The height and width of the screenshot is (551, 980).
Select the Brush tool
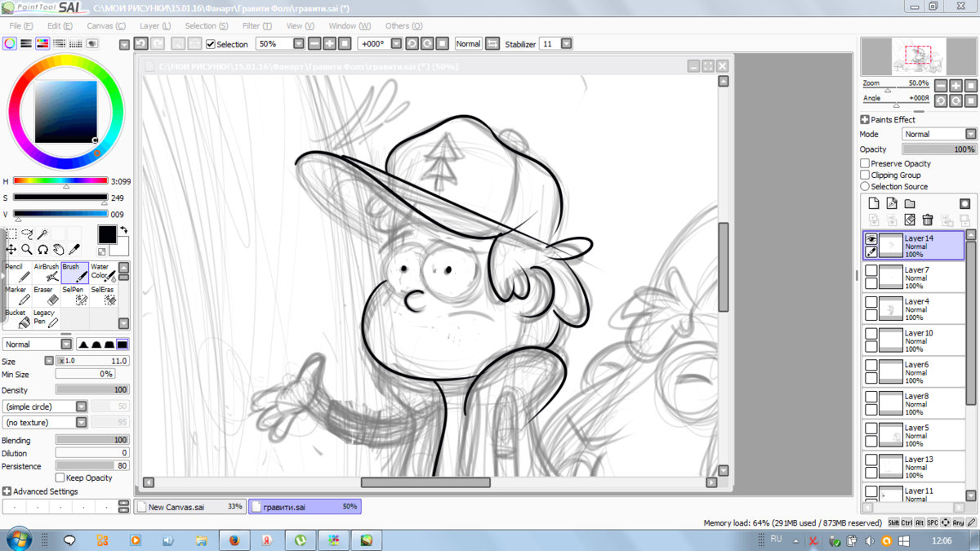point(74,273)
